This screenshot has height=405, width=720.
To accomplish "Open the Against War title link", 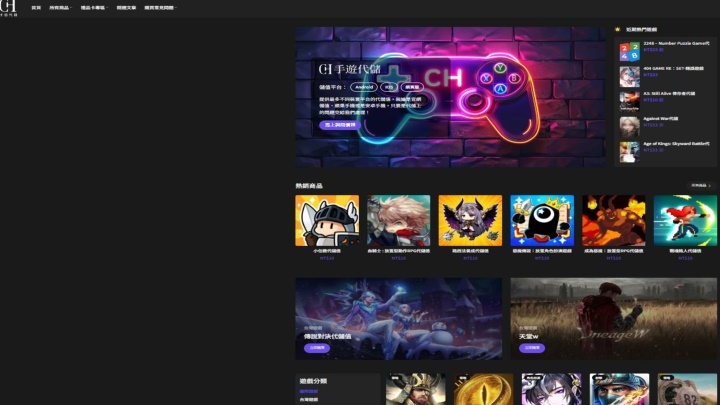I will coord(660,118).
